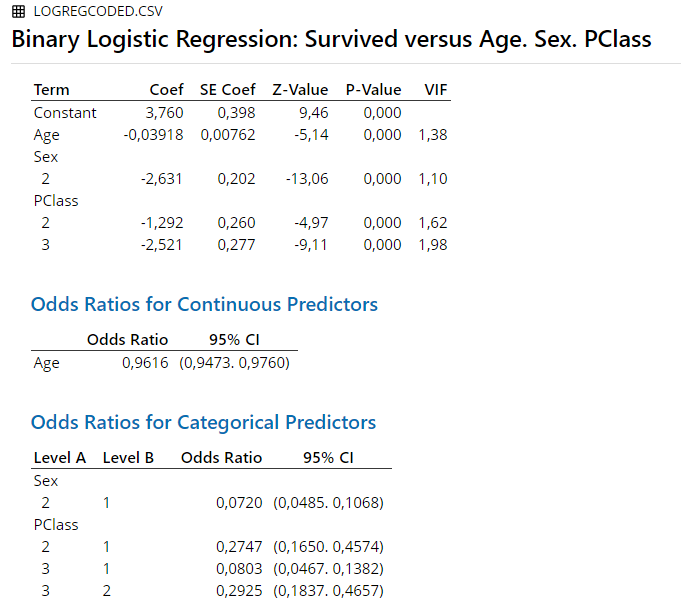Click the Constant coefficient value 3,760

click(x=164, y=113)
